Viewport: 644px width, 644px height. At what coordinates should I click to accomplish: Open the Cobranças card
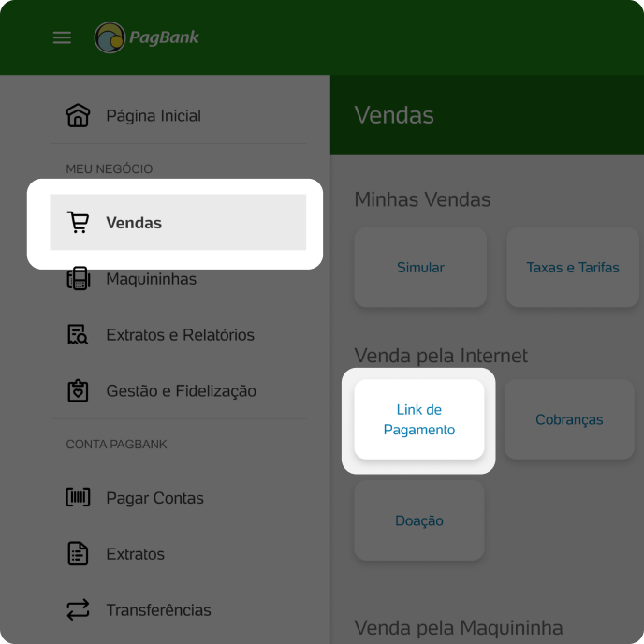[x=569, y=419]
